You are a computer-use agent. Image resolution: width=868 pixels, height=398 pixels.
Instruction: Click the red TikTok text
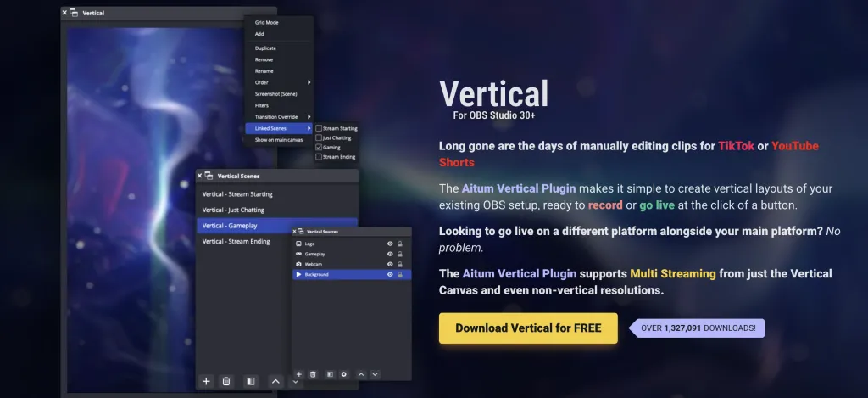click(737, 146)
